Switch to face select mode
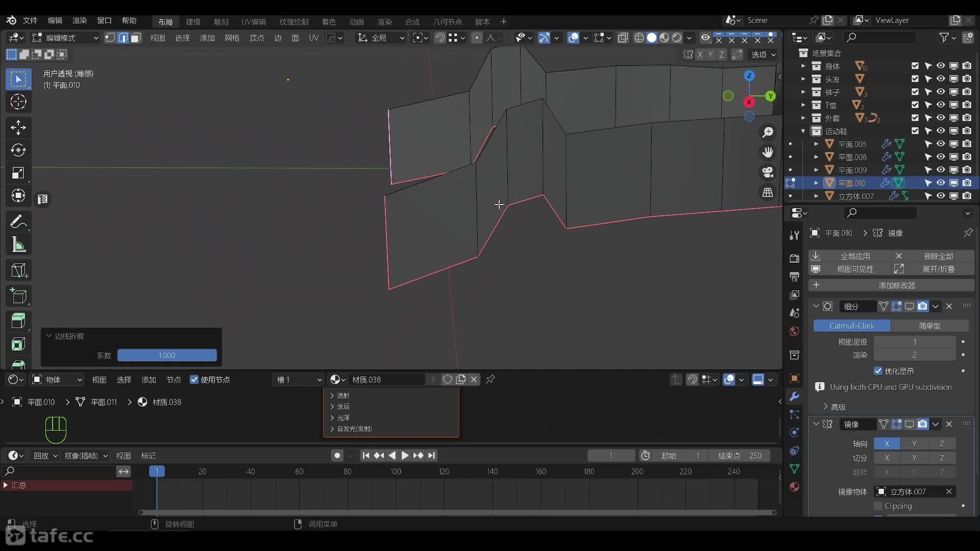 coord(136,38)
